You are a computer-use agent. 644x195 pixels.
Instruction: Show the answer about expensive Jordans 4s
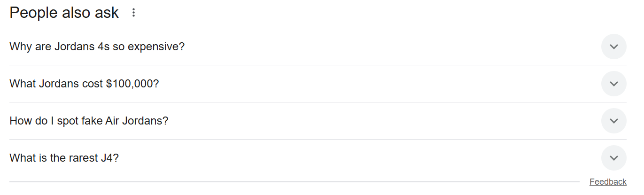97,47
